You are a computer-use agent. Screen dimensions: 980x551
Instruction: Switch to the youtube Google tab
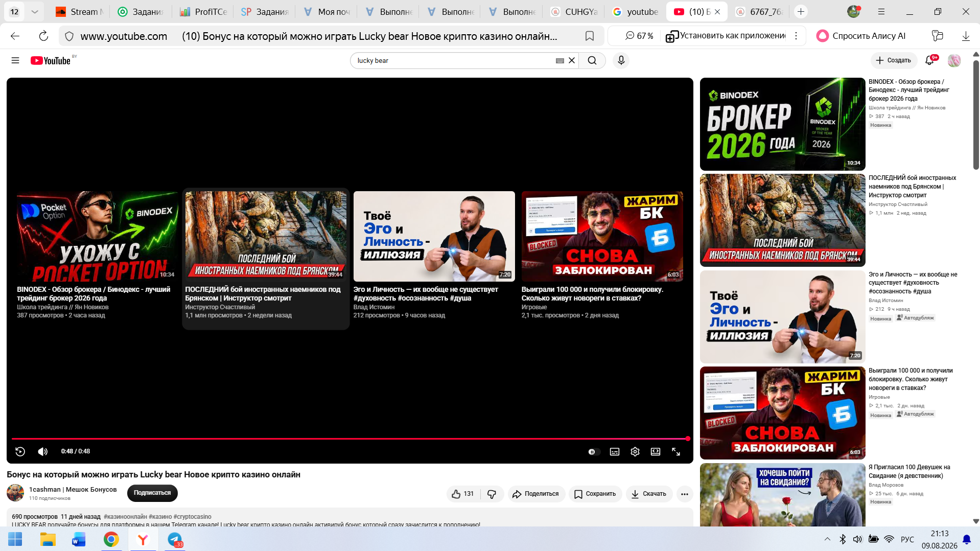point(636,12)
